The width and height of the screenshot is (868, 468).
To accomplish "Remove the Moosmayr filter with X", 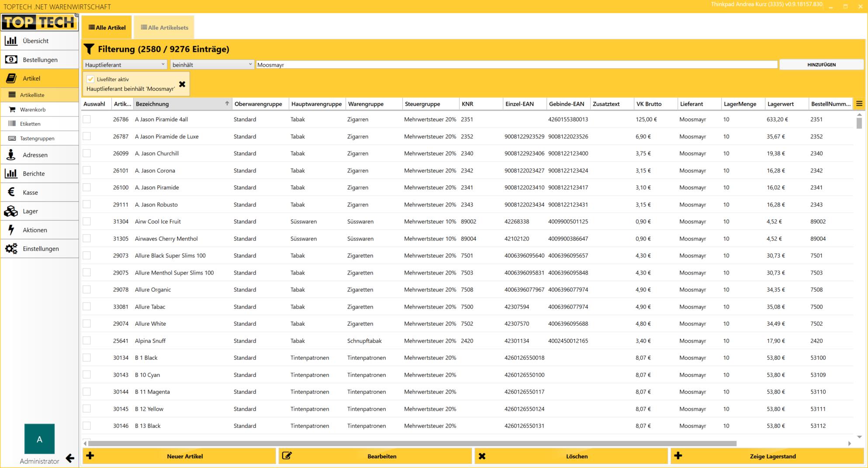I will 182,84.
